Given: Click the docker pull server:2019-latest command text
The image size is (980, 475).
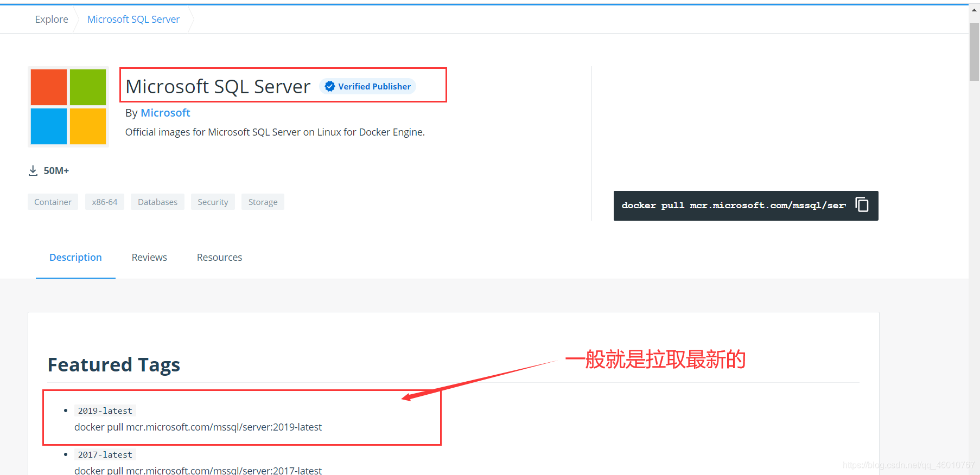Looking at the screenshot, I should tap(198, 427).
